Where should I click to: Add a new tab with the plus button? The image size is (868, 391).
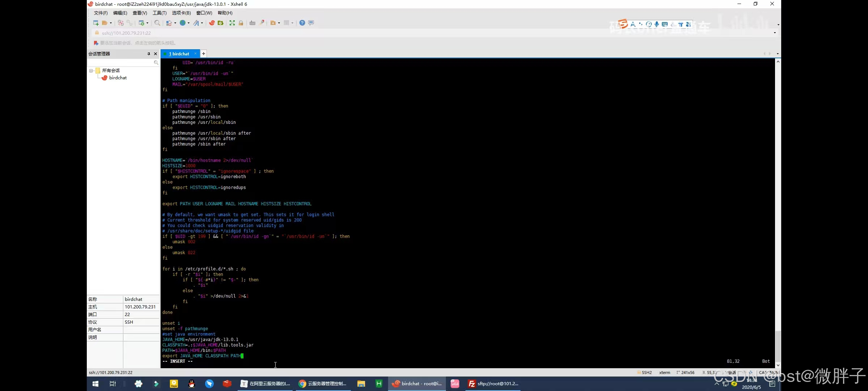[204, 54]
